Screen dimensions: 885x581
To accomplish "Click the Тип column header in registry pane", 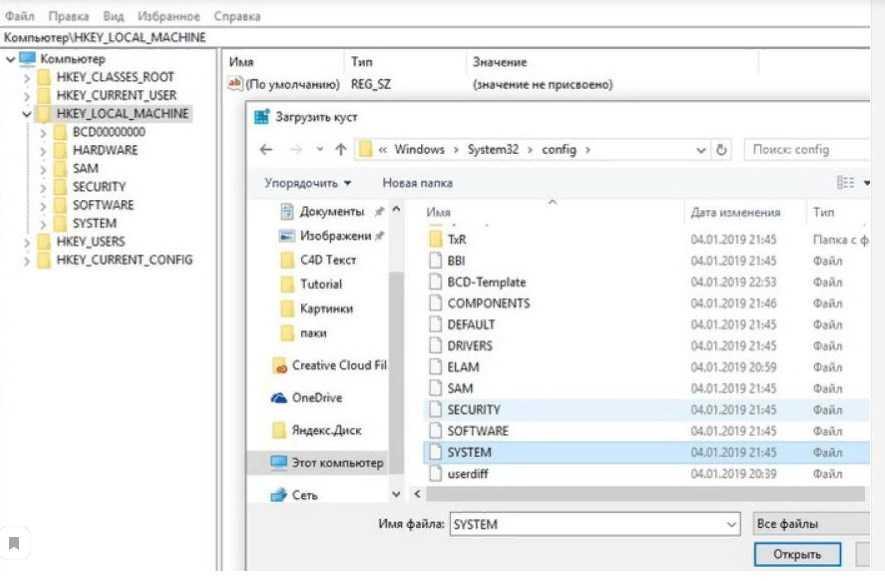I will [x=362, y=62].
